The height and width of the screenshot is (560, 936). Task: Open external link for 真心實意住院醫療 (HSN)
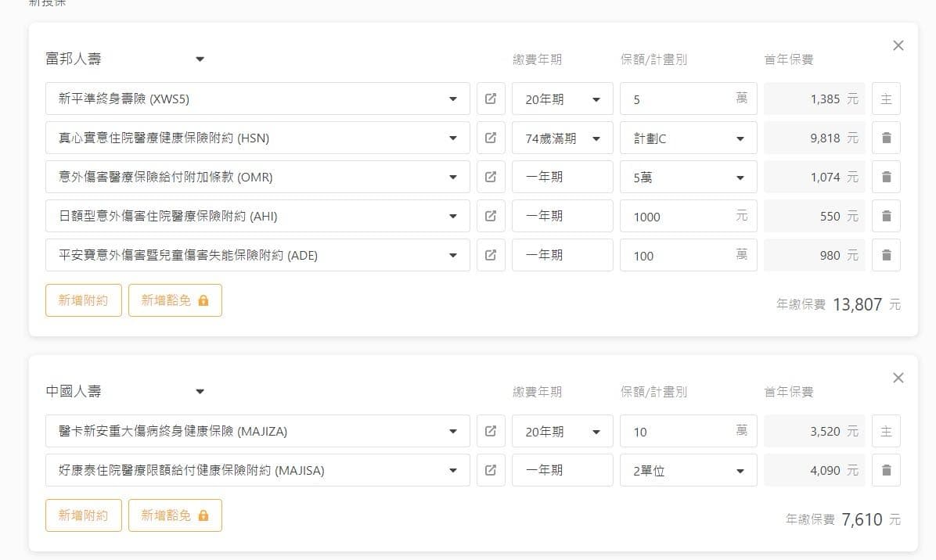point(491,138)
